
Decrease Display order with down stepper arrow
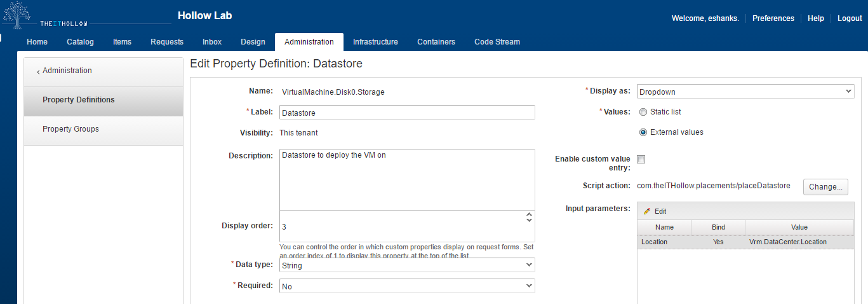click(529, 221)
